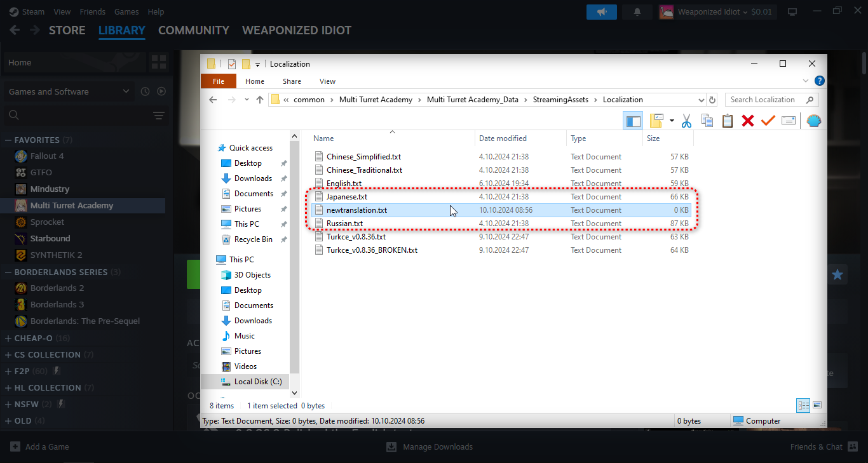Click the StreamingAssets breadcrumb
This screenshot has width=868, height=463.
pyautogui.click(x=560, y=100)
